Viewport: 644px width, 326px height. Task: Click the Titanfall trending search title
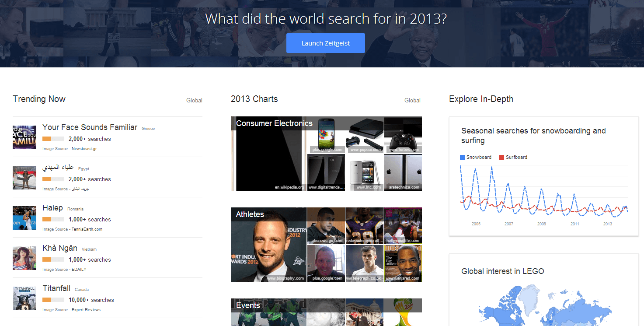[x=56, y=288]
